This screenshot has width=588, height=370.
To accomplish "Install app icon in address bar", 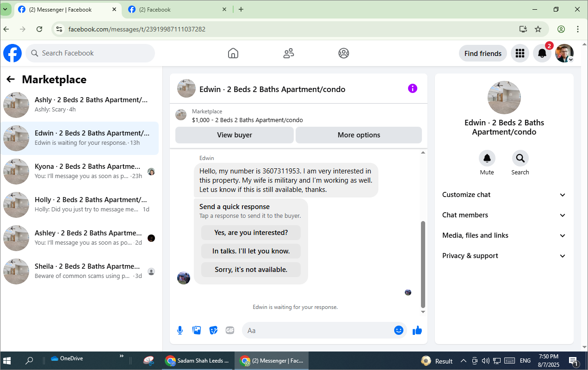I will [x=523, y=29].
